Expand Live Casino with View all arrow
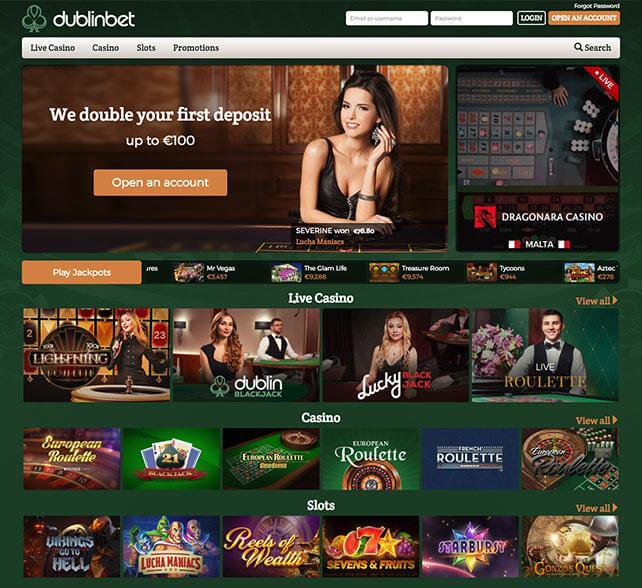642x588 pixels. (x=596, y=301)
